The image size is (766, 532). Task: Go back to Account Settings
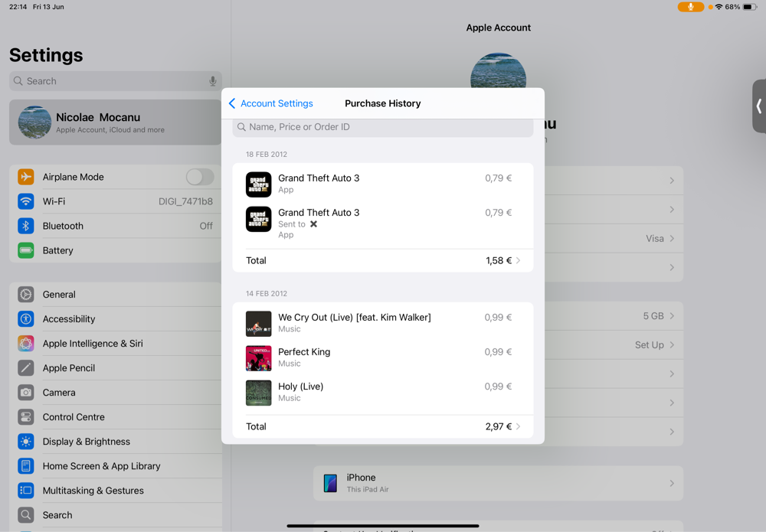[x=271, y=103]
